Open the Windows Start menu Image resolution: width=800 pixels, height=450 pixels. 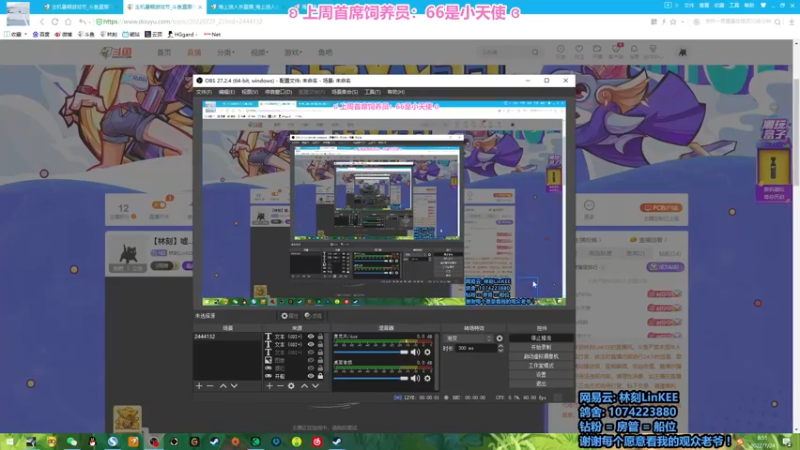10,442
